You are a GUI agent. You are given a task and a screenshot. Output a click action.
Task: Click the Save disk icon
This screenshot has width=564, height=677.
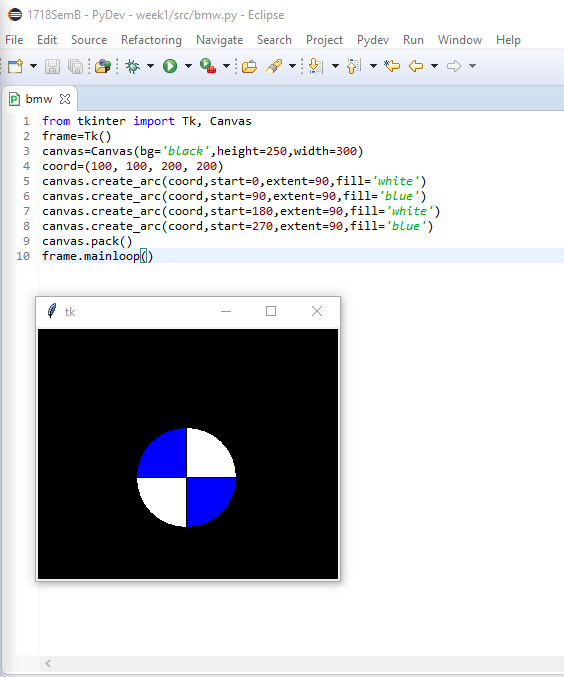52,66
